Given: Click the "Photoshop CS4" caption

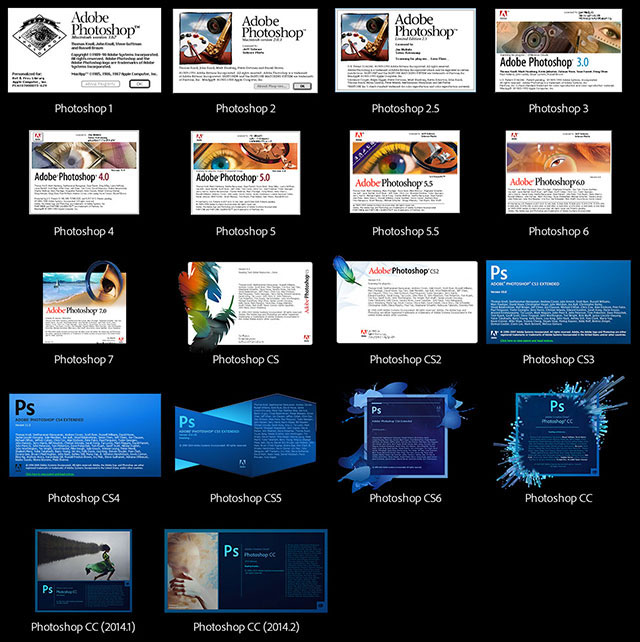Looking at the screenshot, I should tap(84, 498).
